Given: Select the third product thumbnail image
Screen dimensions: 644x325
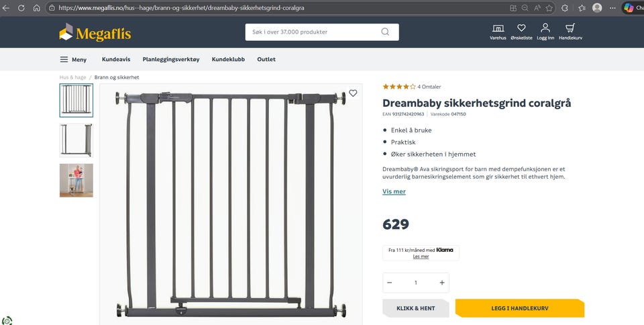Looking at the screenshot, I should [x=76, y=180].
